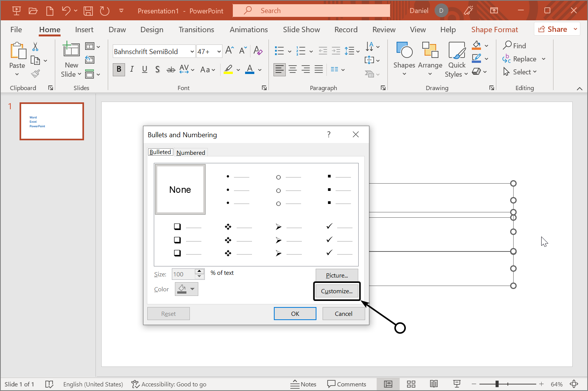Toggle Italic formatting button

click(x=132, y=69)
